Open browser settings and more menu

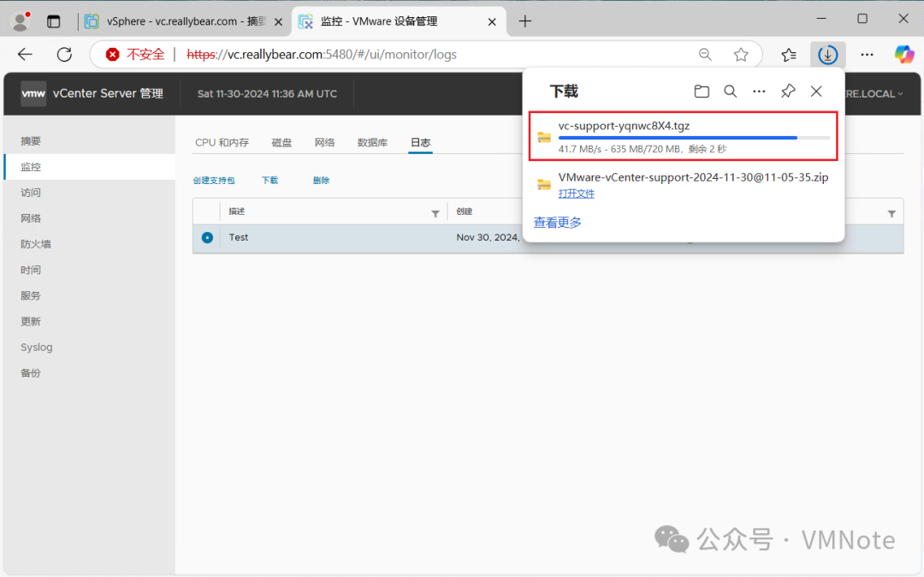[x=867, y=55]
